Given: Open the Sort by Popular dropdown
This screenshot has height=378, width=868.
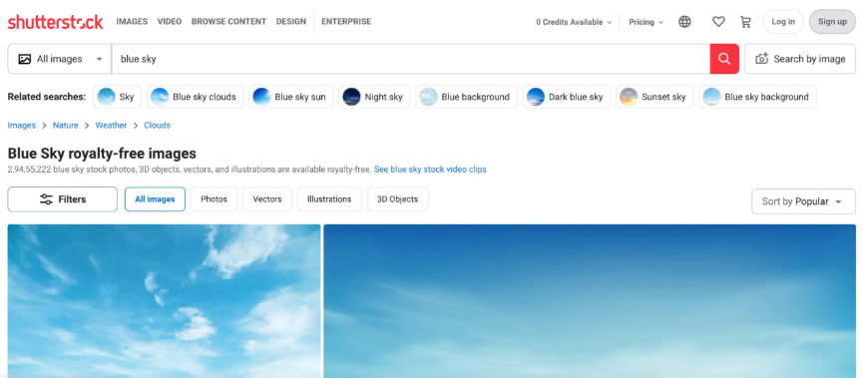Looking at the screenshot, I should point(803,201).
